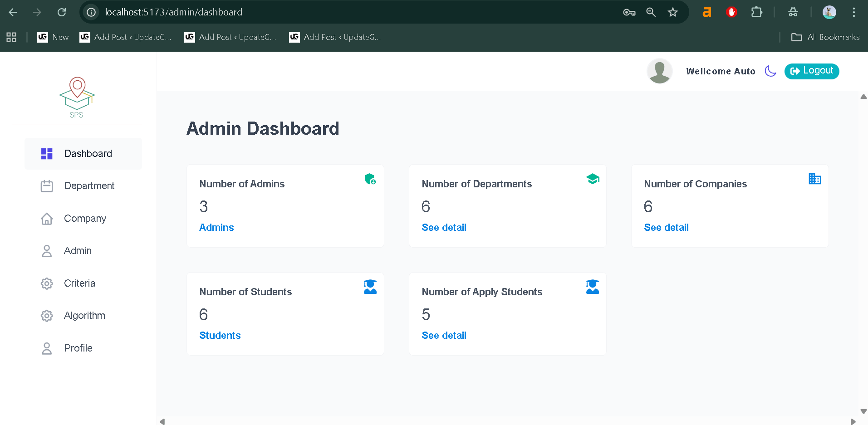Click the Admin person icon in the sidebar

tap(47, 251)
